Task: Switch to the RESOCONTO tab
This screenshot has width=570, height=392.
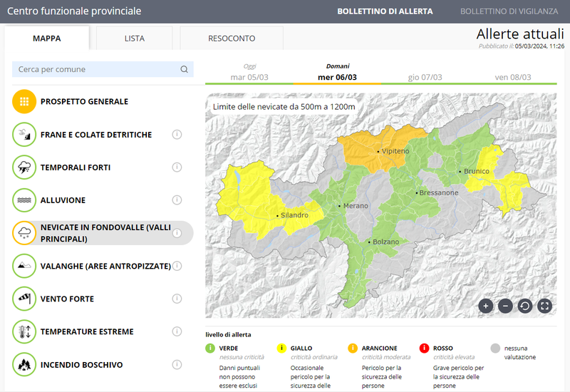Action: coord(232,38)
